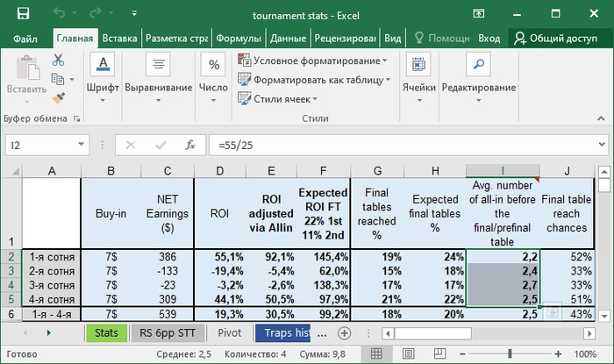
Task: Click the Cancel X formula button
Action: 131,146
